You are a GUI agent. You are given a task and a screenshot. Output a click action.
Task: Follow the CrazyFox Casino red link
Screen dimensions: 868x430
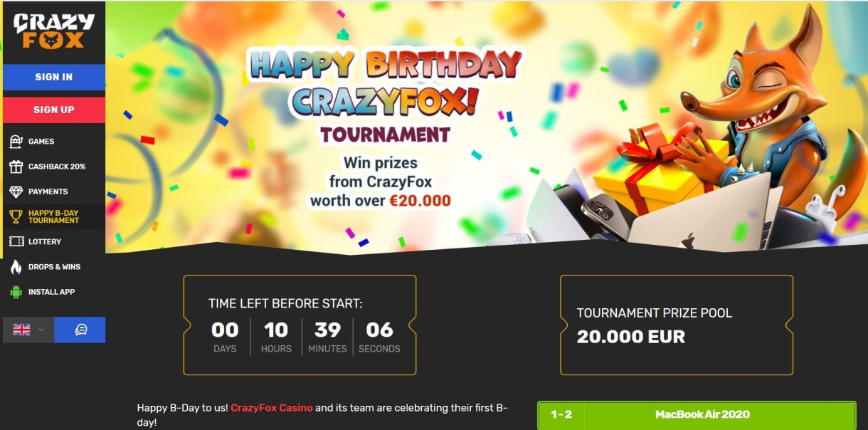272,408
